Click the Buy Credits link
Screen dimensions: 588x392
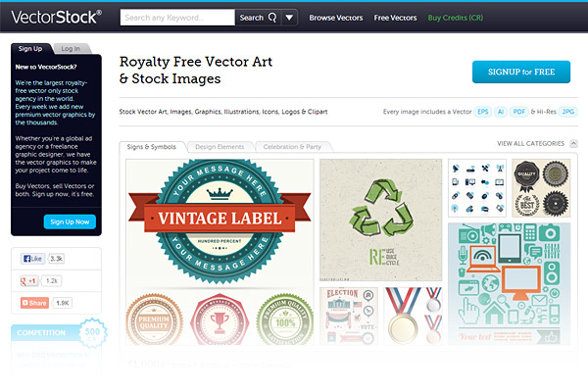tap(456, 18)
